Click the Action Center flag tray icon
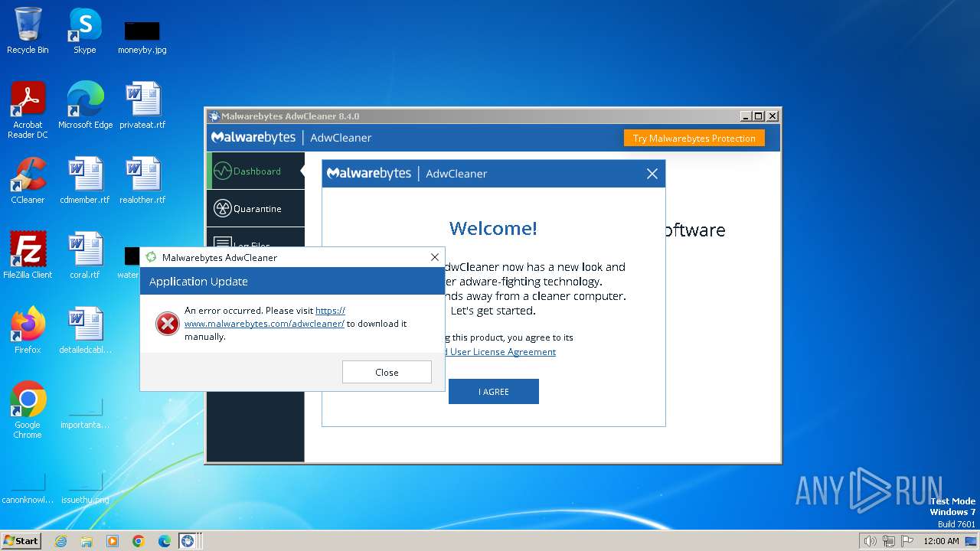 pyautogui.click(x=906, y=541)
